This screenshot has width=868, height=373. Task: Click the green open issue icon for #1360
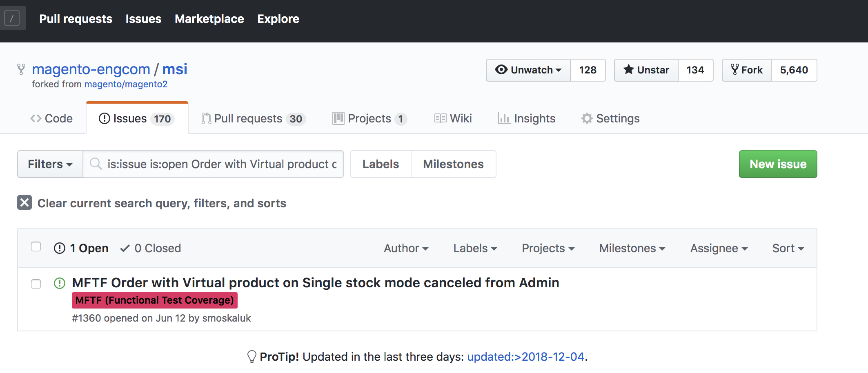[60, 283]
